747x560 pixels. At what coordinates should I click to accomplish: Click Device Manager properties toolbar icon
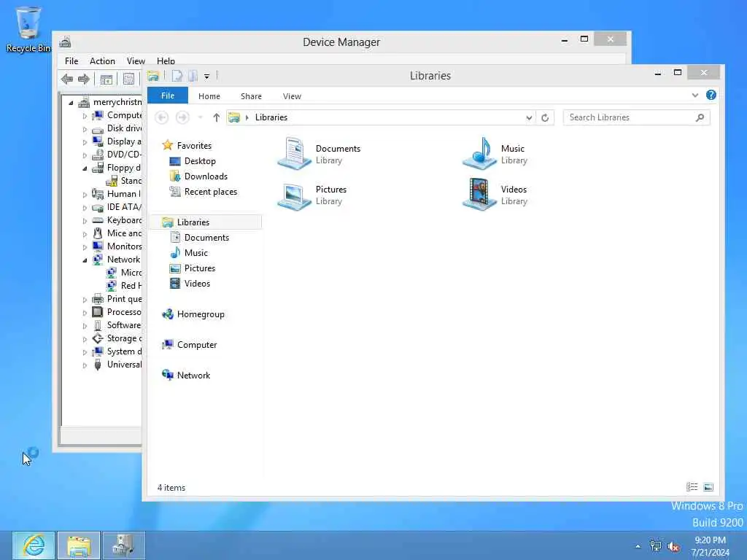128,79
